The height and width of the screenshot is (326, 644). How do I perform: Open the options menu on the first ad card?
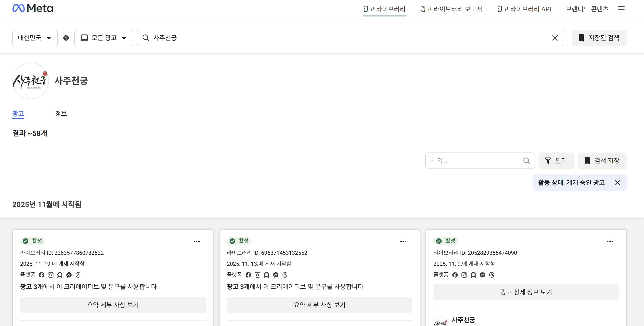tap(197, 241)
